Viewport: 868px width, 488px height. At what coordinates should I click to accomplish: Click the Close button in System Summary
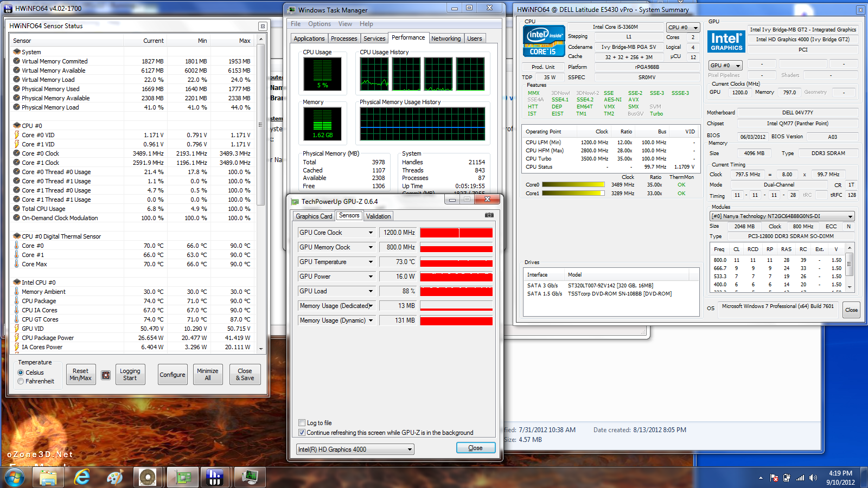coord(851,310)
